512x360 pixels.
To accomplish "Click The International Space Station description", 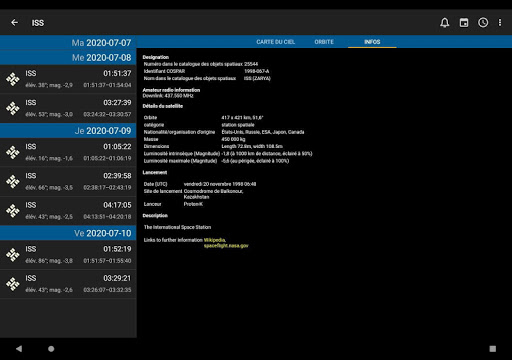I will tap(177, 227).
